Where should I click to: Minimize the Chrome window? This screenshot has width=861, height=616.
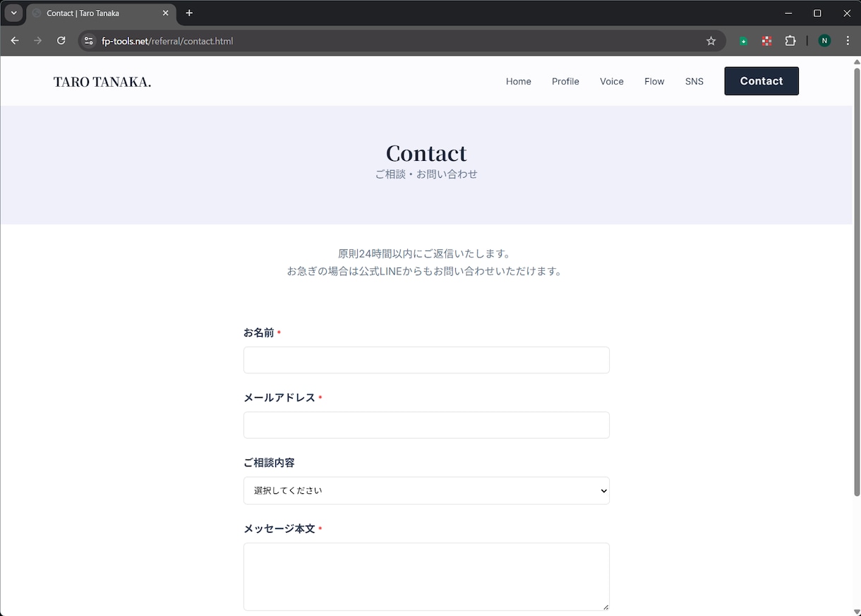(x=788, y=13)
